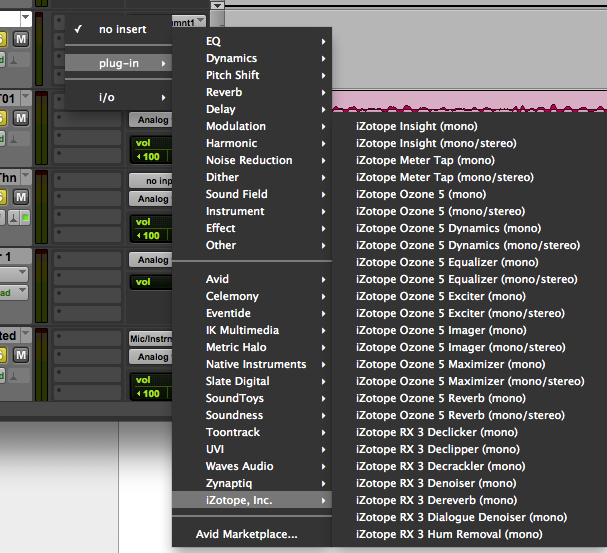Select iZotope RX 3 Declicker (mono)
This screenshot has width=607, height=553.
point(470,432)
